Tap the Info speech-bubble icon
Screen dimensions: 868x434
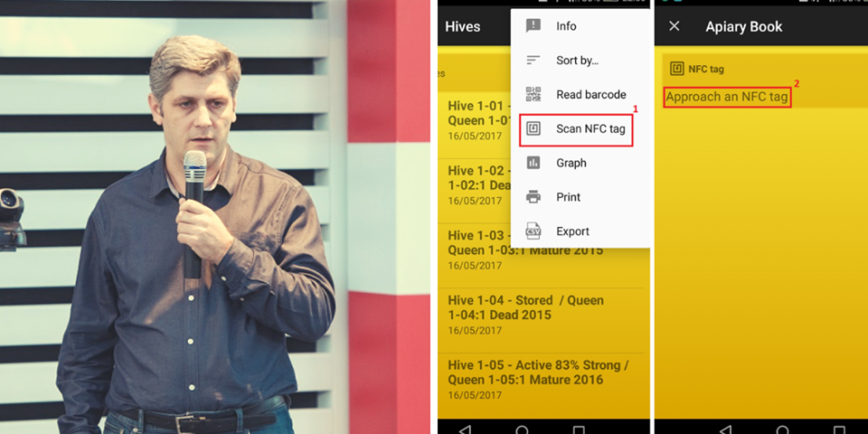[533, 25]
